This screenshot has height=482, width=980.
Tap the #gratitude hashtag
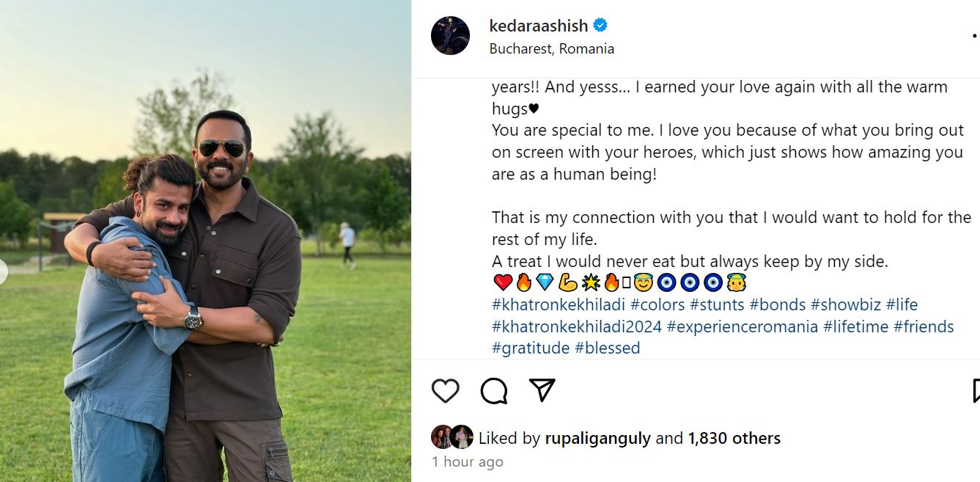531,348
